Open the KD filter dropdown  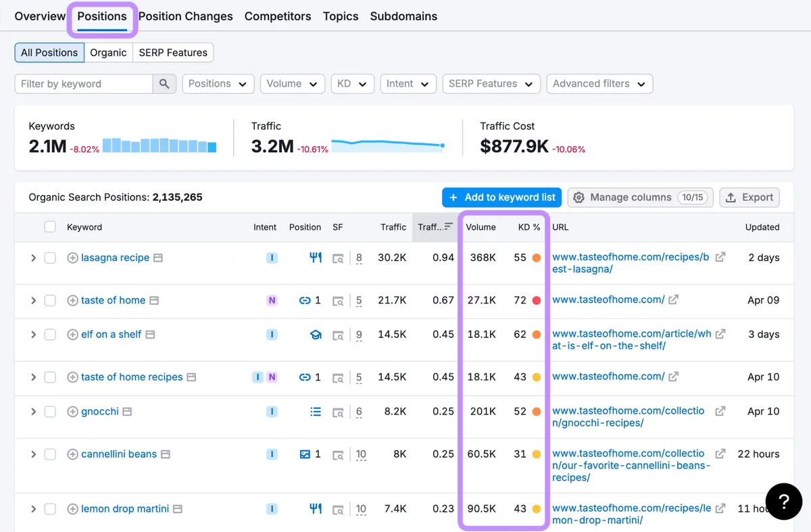(x=352, y=84)
